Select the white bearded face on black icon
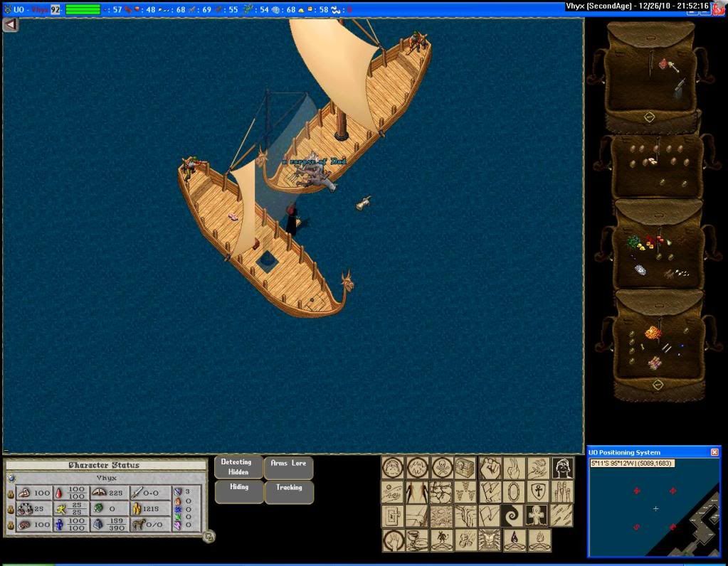The width and height of the screenshot is (728, 566). 562,468
